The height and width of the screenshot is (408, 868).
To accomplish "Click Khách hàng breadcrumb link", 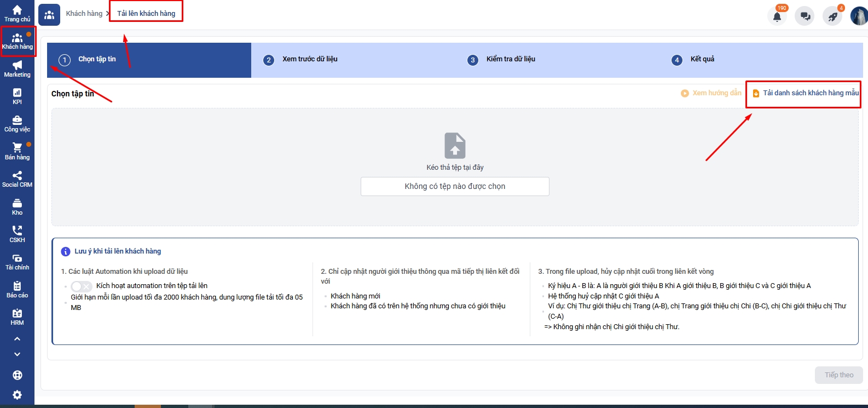I will [x=84, y=13].
